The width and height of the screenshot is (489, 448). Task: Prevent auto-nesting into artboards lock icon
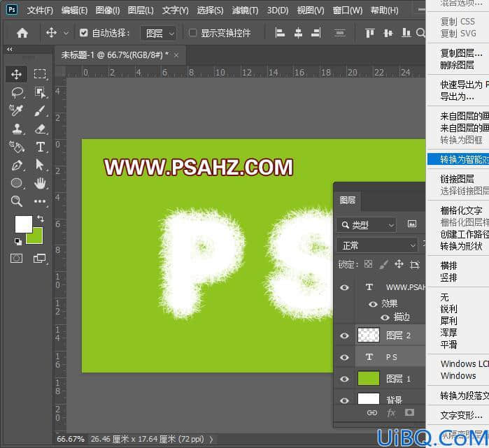click(x=414, y=265)
